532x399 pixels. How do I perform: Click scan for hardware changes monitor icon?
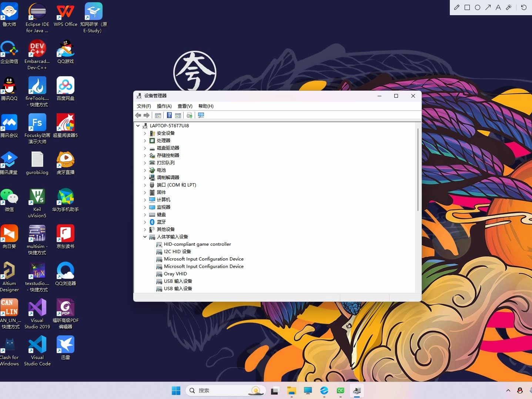pyautogui.click(x=201, y=115)
